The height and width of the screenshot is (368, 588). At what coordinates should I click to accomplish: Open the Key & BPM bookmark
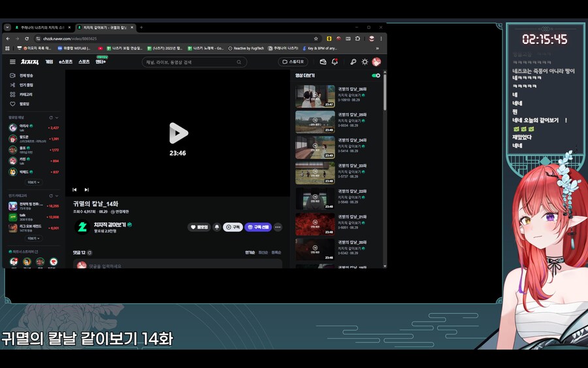pos(319,48)
